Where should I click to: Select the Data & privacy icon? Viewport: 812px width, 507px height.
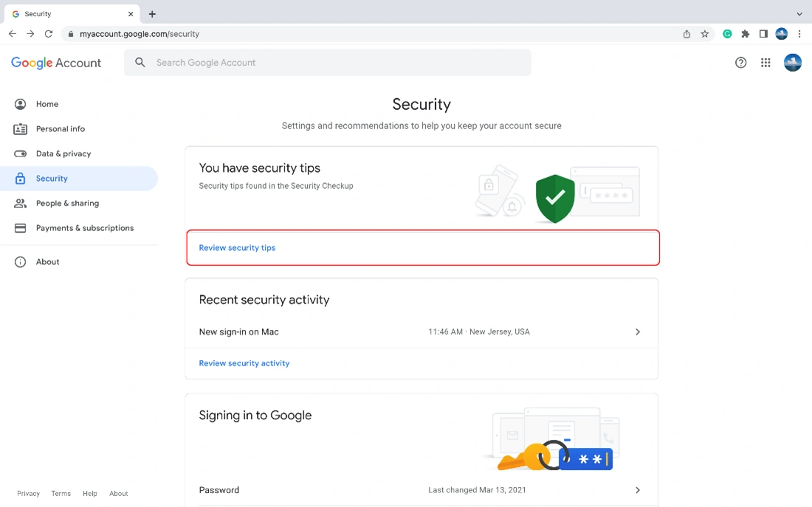coord(21,154)
